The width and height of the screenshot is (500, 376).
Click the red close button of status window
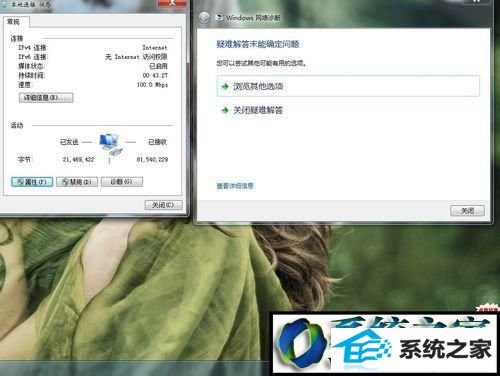click(x=172, y=3)
